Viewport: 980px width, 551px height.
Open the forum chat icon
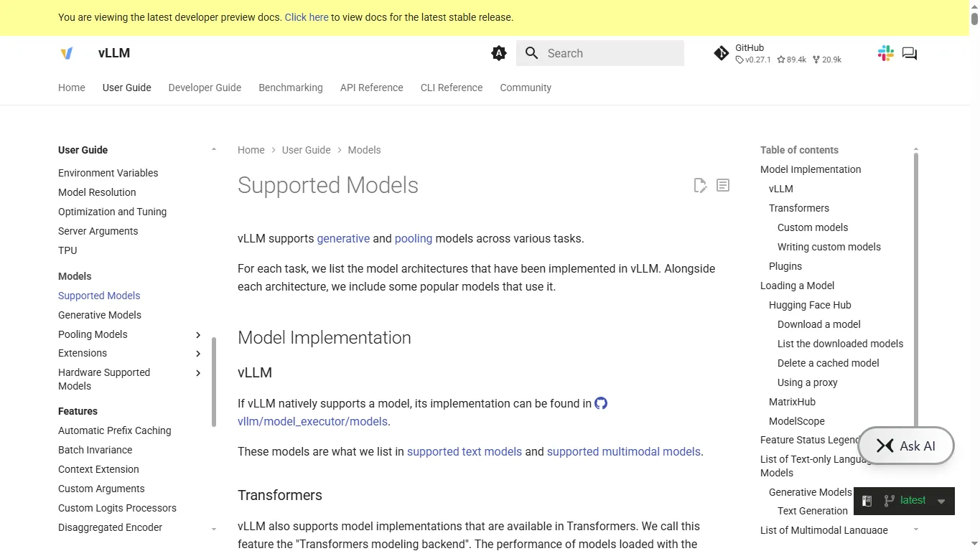[x=910, y=53]
